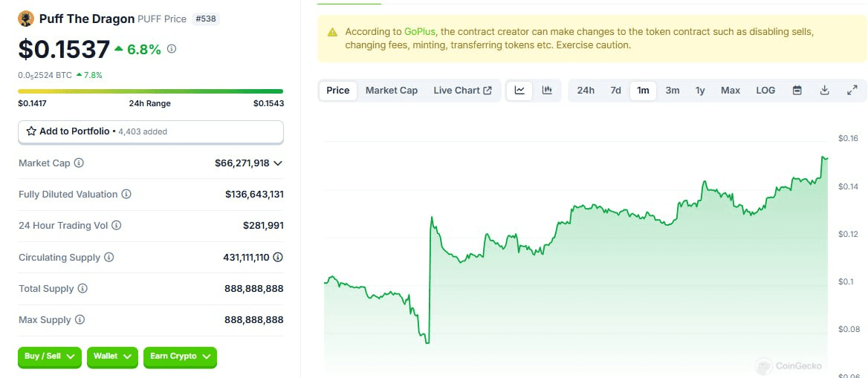The width and height of the screenshot is (868, 378).
Task: Open the Earn Crypto dropdown
Action: click(x=180, y=357)
